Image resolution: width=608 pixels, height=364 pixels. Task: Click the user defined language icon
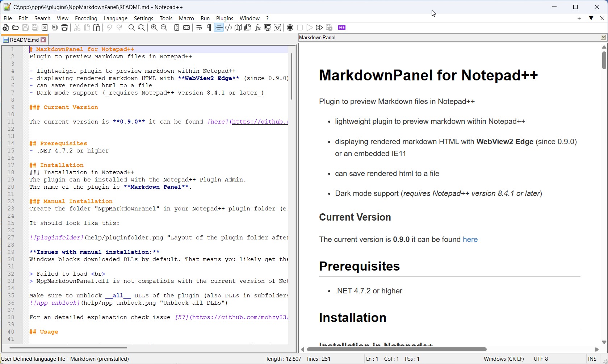tap(228, 28)
